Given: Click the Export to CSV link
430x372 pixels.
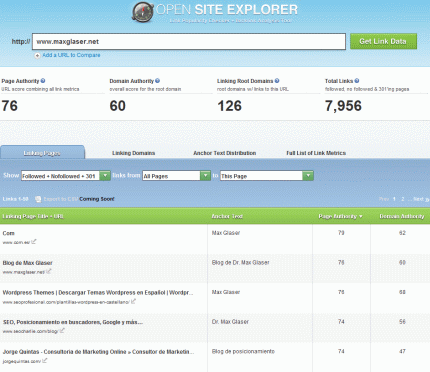Looking at the screenshot, I should pos(61,199).
